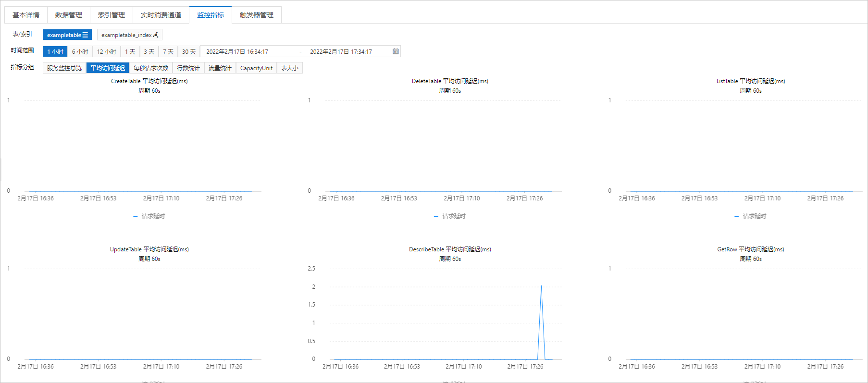This screenshot has height=383, width=868.
Task: Select the 每秒请求次数 metric group
Action: click(151, 68)
